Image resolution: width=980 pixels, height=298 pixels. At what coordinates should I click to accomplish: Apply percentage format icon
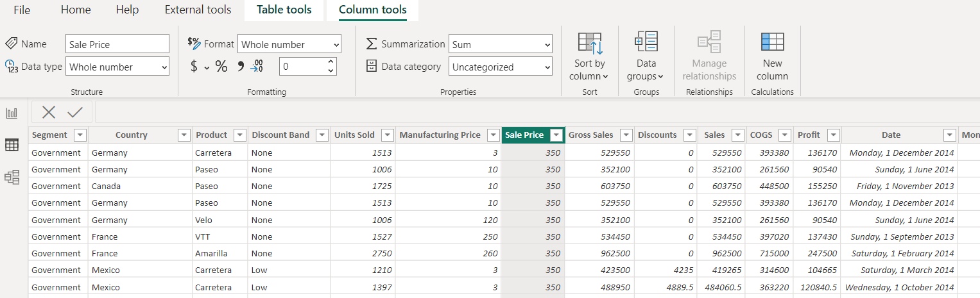click(221, 66)
